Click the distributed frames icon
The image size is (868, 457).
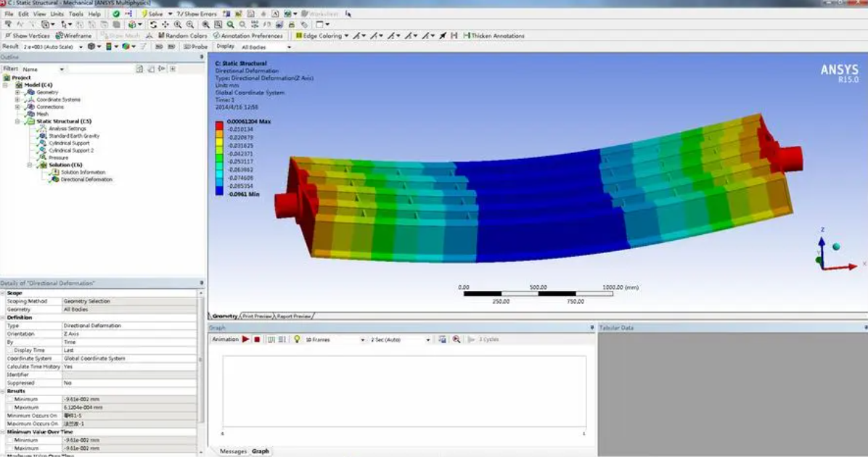point(271,339)
